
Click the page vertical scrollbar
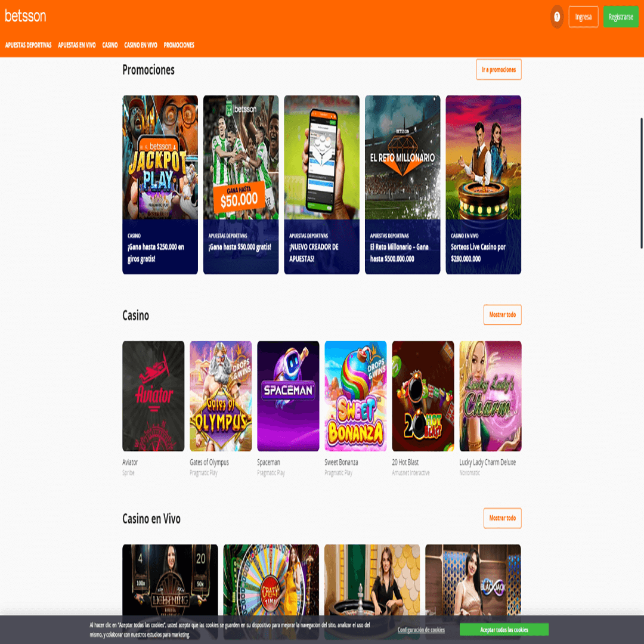click(641, 183)
